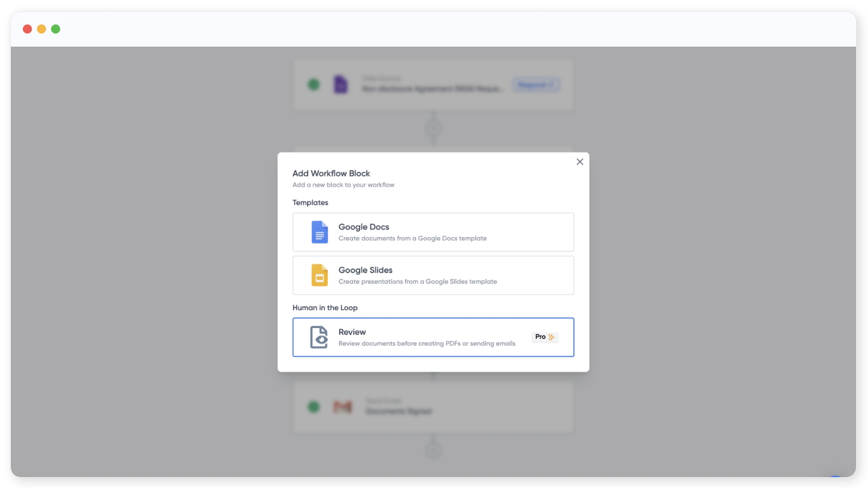This screenshot has width=868, height=488.
Task: Click the orange sparkle icon beside Pro
Action: click(551, 337)
